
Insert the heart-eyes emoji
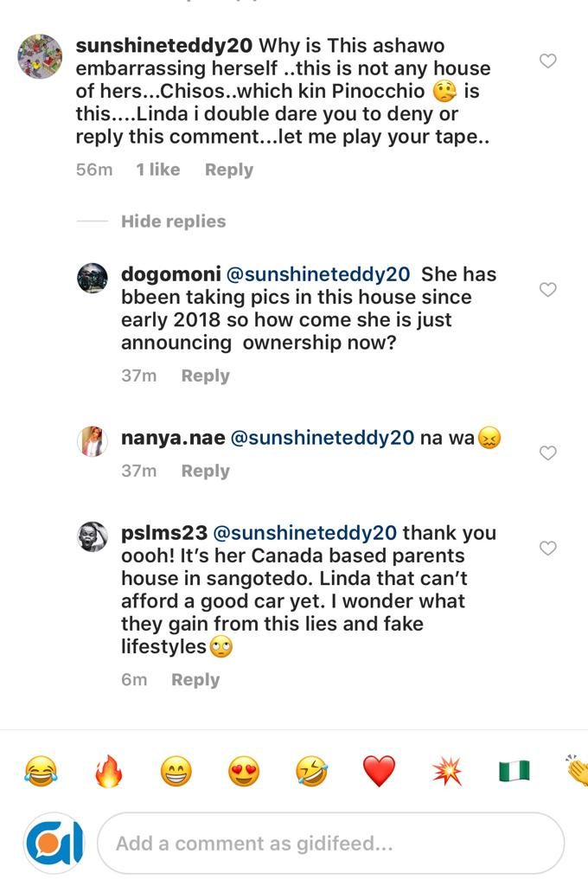[x=244, y=769]
